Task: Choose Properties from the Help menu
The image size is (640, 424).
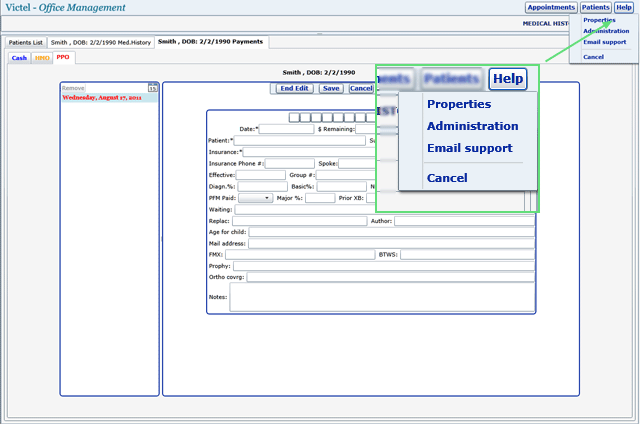Action: click(x=599, y=20)
